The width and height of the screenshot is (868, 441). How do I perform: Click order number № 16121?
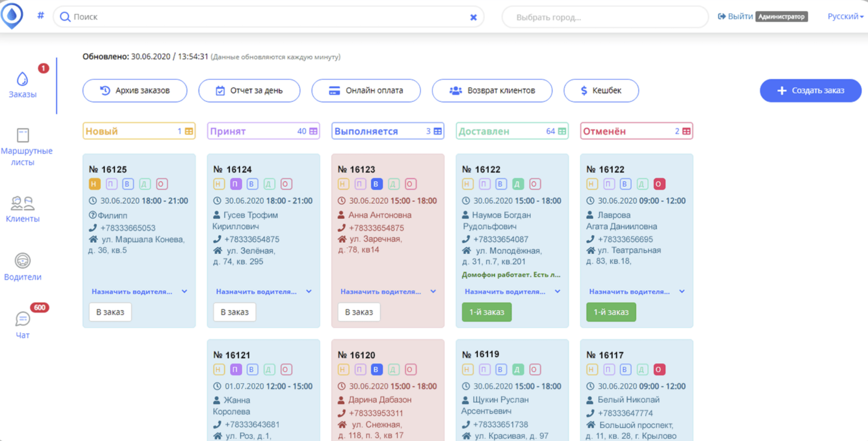click(x=231, y=355)
